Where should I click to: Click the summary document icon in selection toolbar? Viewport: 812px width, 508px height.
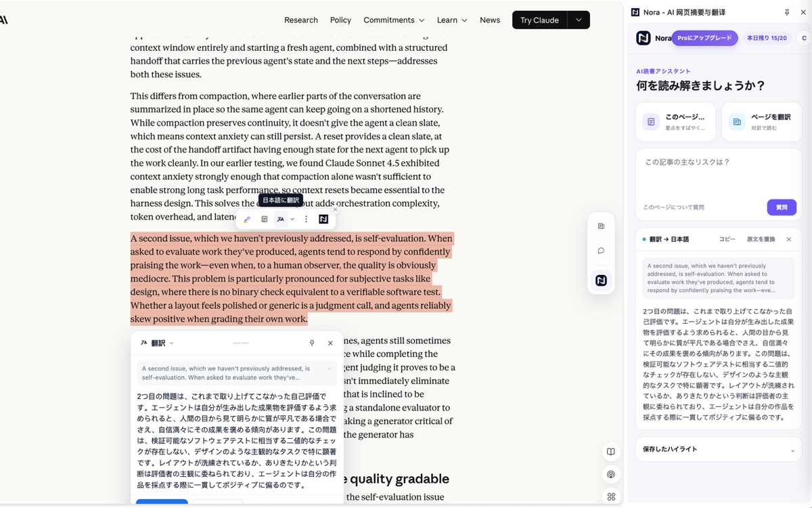tap(265, 219)
